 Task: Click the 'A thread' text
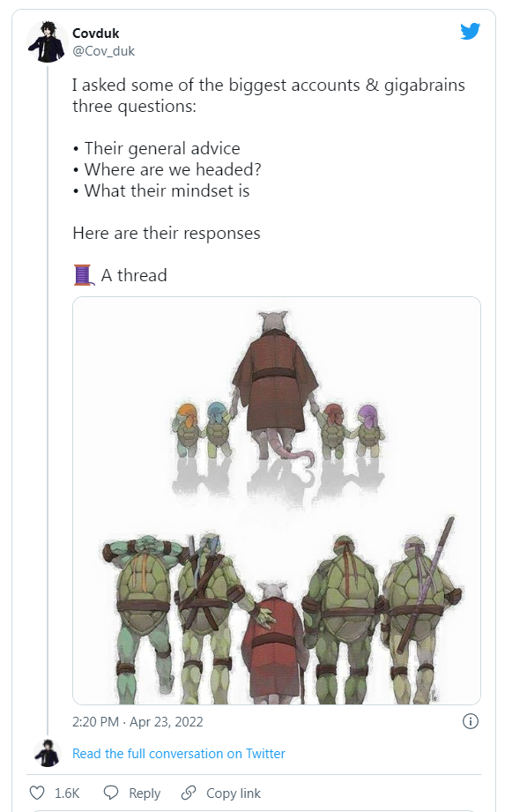(x=134, y=275)
